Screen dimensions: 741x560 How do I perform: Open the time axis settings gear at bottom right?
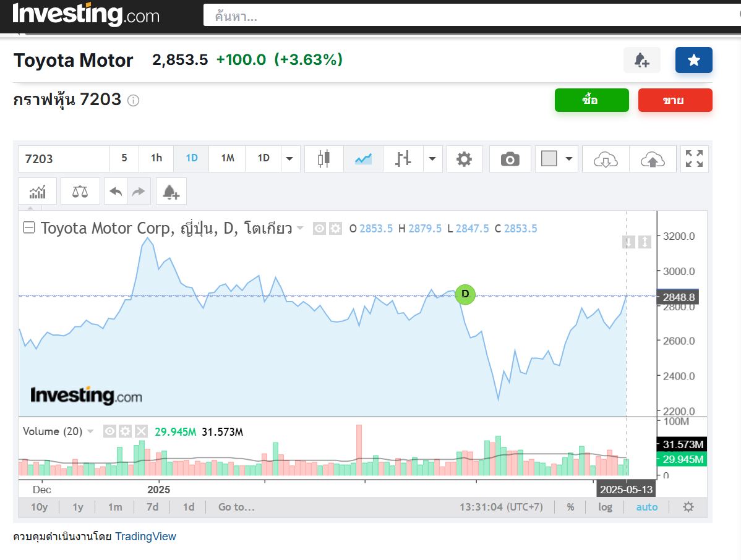(x=688, y=507)
